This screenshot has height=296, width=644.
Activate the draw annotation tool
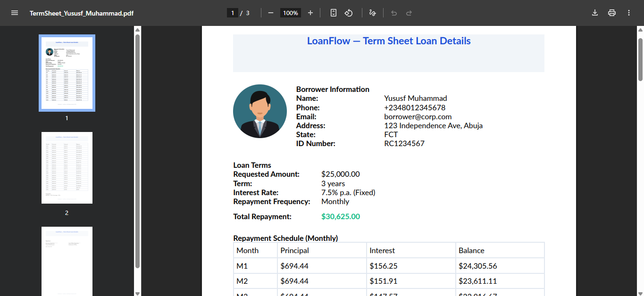[372, 13]
